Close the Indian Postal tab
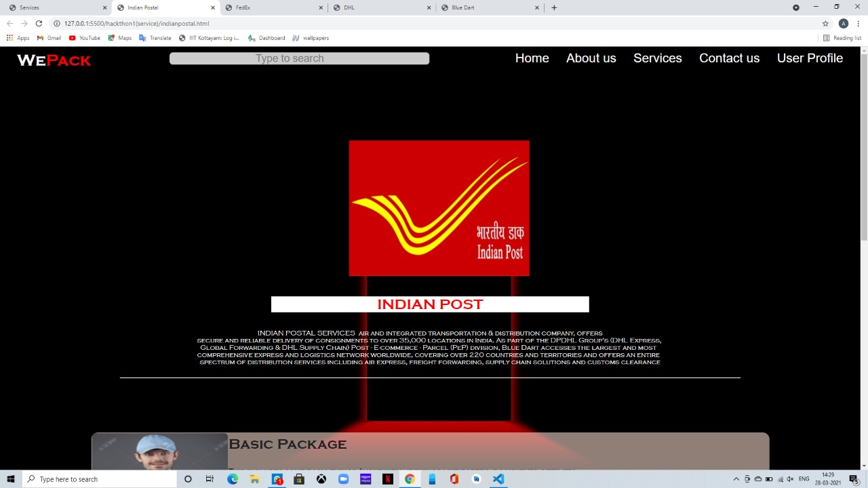The width and height of the screenshot is (868, 488). [213, 7]
